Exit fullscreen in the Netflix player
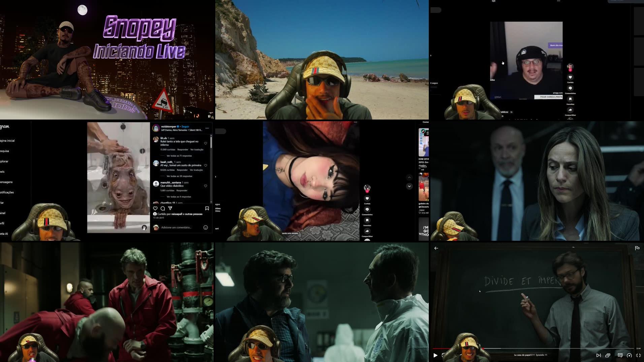The height and width of the screenshot is (362, 644). (x=638, y=355)
